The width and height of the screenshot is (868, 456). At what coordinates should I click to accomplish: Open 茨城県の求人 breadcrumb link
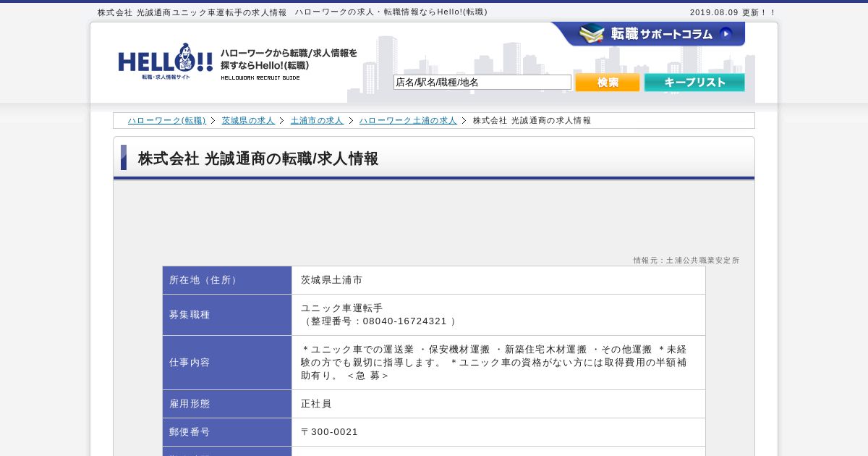point(248,121)
